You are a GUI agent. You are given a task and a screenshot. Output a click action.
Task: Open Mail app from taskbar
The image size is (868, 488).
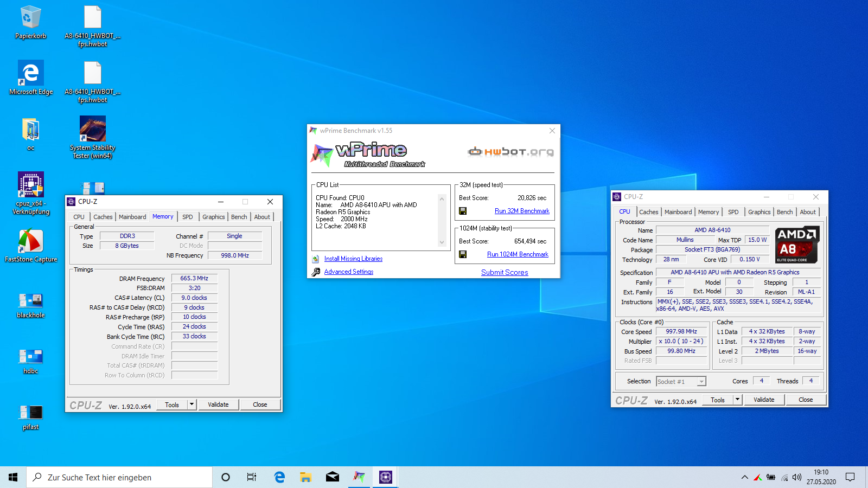pyautogui.click(x=332, y=477)
